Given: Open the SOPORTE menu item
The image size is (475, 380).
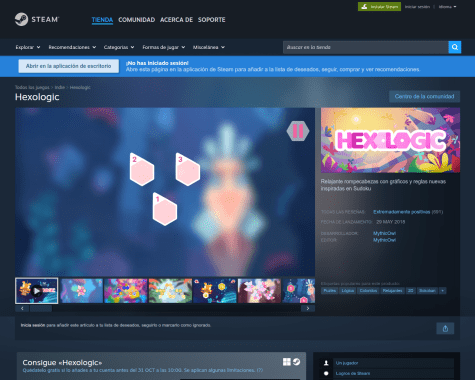Looking at the screenshot, I should pos(211,20).
